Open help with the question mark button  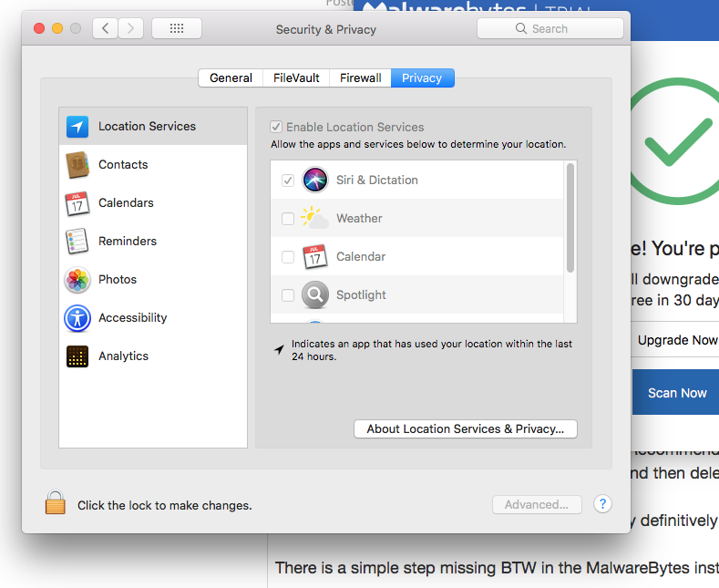pyautogui.click(x=602, y=504)
